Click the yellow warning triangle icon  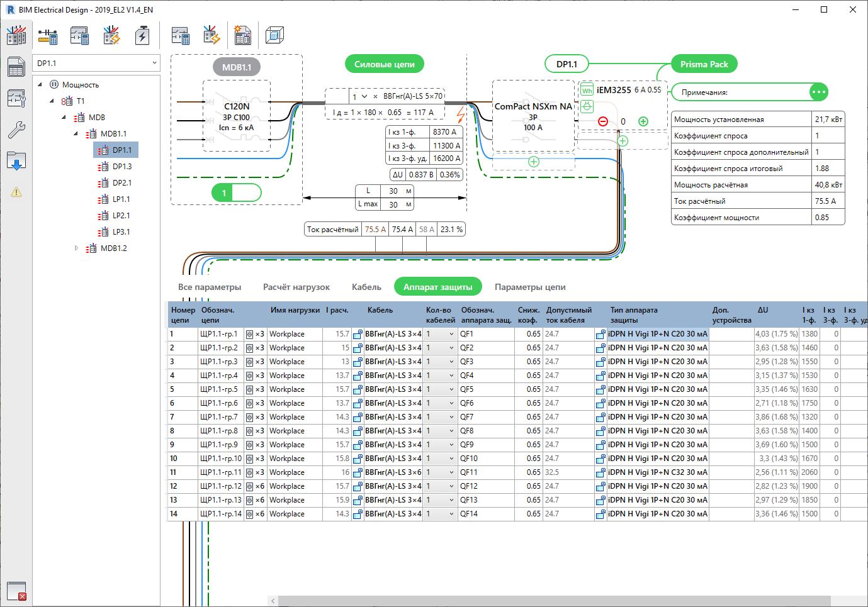pos(16,192)
